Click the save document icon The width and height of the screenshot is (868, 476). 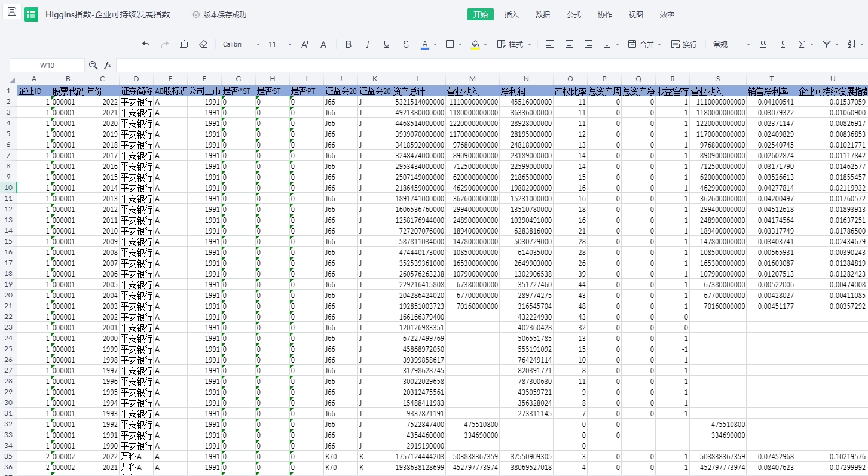pyautogui.click(x=12, y=12)
